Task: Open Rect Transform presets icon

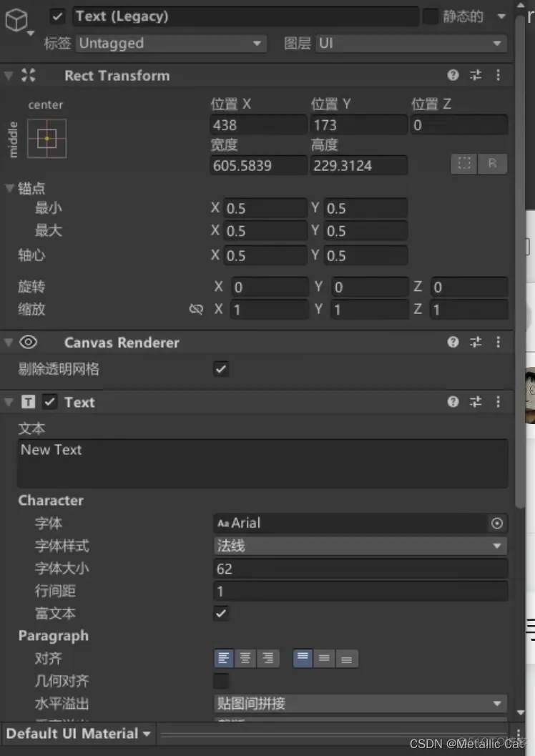Action: (x=476, y=75)
